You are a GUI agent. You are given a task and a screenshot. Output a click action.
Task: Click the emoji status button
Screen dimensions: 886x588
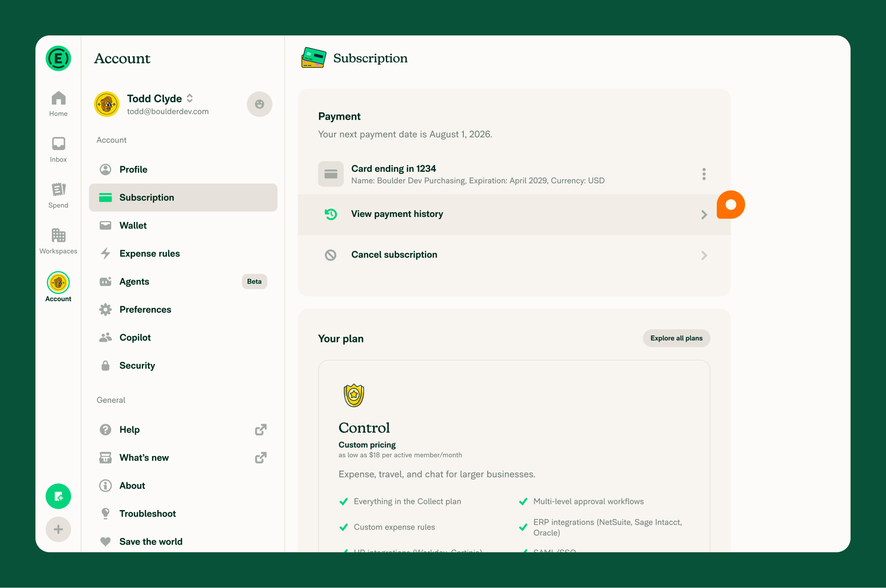[260, 104]
